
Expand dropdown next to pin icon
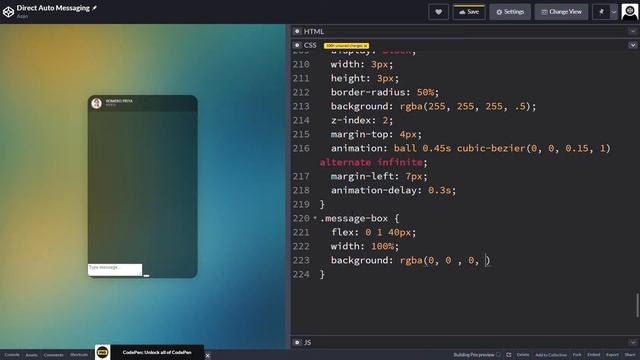point(613,12)
